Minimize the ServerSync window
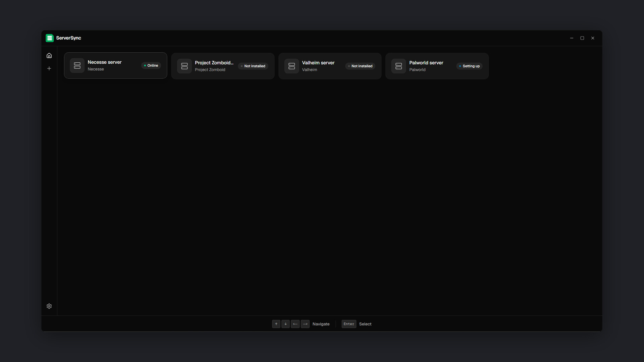Viewport: 644px width, 362px height. click(572, 38)
